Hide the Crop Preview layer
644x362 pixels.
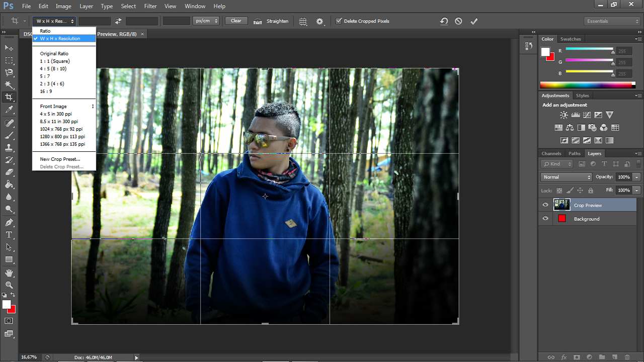tap(545, 205)
